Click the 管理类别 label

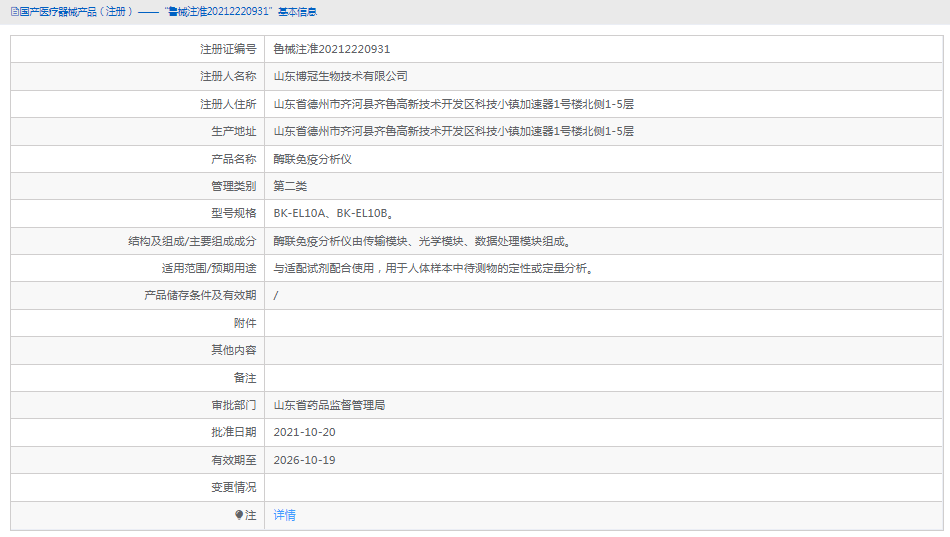click(234, 186)
